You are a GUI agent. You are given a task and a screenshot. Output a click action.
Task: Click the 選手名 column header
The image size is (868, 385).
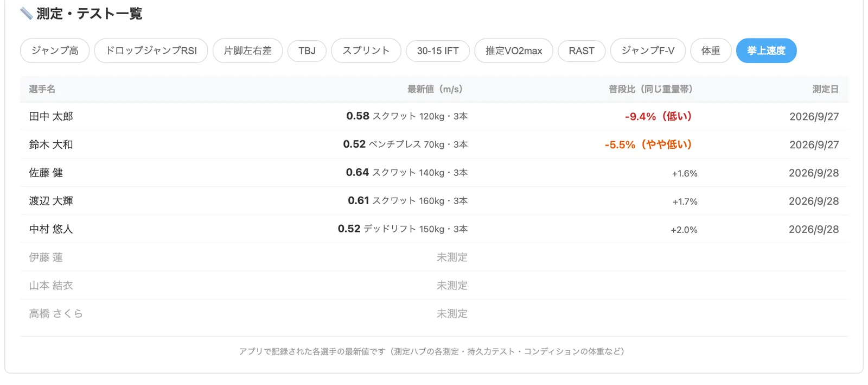[x=42, y=89]
